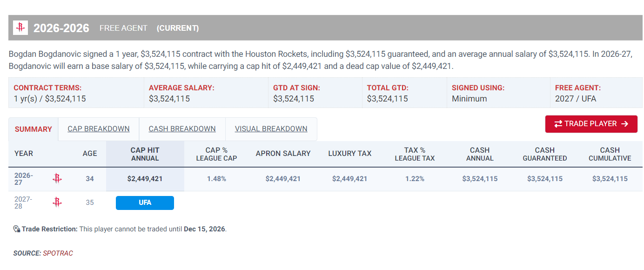
Task: Sort by the Cap Hit Annual column header
Action: [145, 154]
